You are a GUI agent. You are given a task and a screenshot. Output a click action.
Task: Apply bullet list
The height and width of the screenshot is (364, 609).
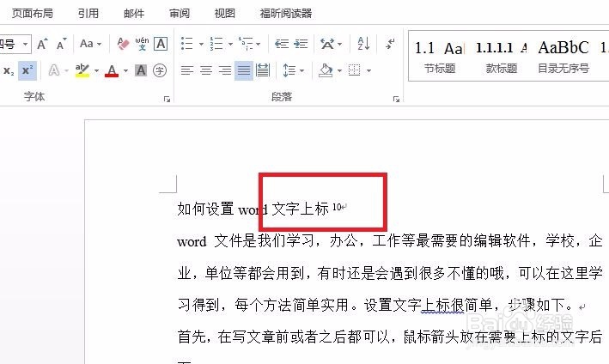pyautogui.click(x=186, y=44)
